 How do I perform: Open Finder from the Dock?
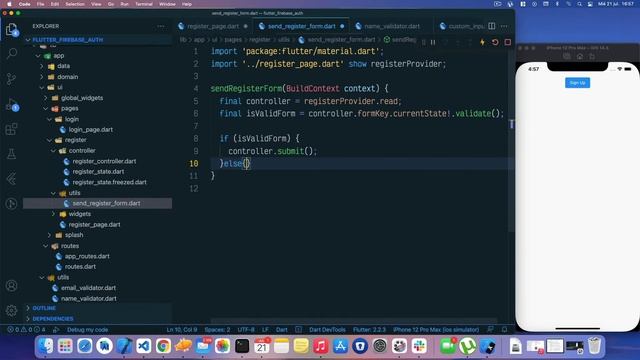[45, 346]
